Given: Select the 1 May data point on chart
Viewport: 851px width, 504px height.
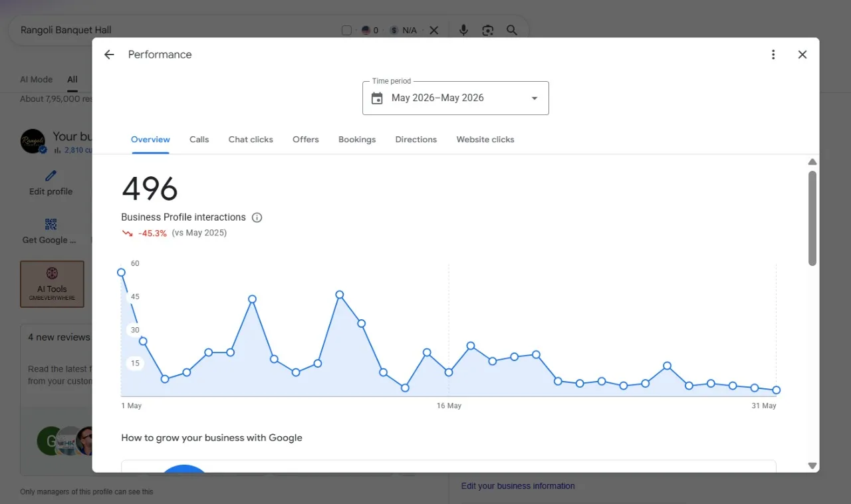Looking at the screenshot, I should [121, 273].
